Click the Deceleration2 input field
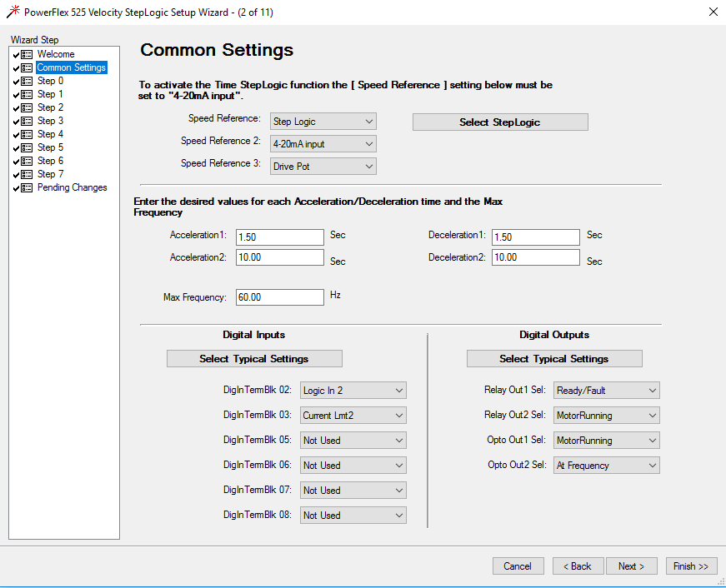726x588 pixels. (536, 257)
